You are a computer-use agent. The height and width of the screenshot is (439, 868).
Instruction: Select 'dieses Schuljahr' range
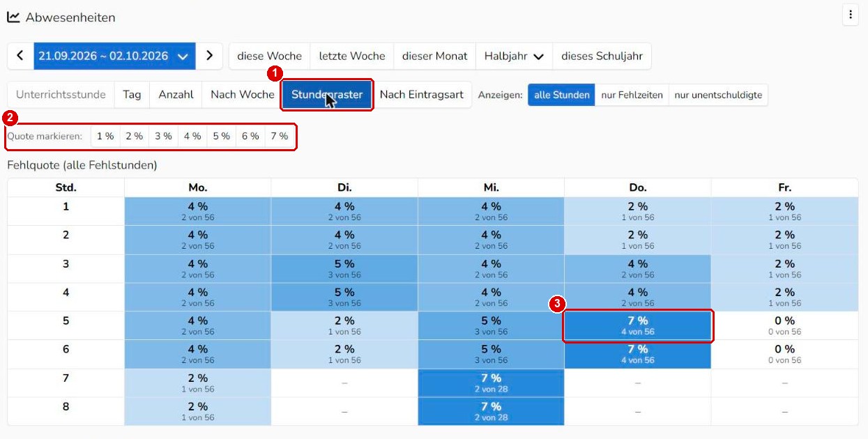tap(602, 56)
